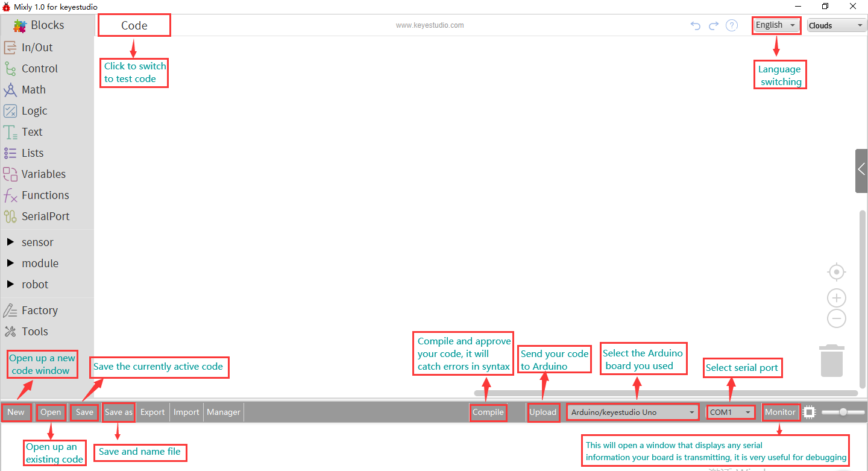This screenshot has width=868, height=471.
Task: Click the chip icon beside Monitor
Action: coord(809,413)
